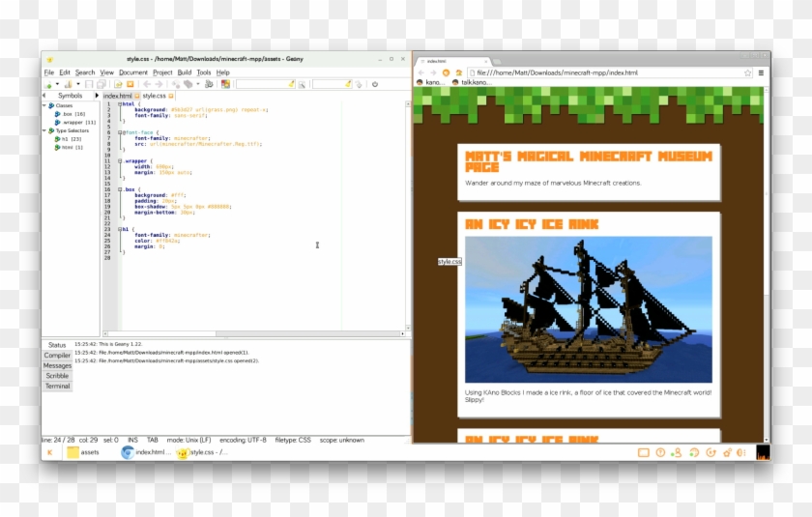Open the Build menu
Image resolution: width=812 pixels, height=517 pixels.
pyautogui.click(x=185, y=72)
